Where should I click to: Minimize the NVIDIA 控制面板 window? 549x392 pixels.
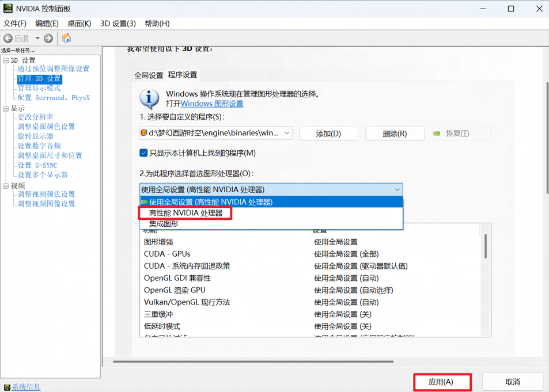coord(483,9)
